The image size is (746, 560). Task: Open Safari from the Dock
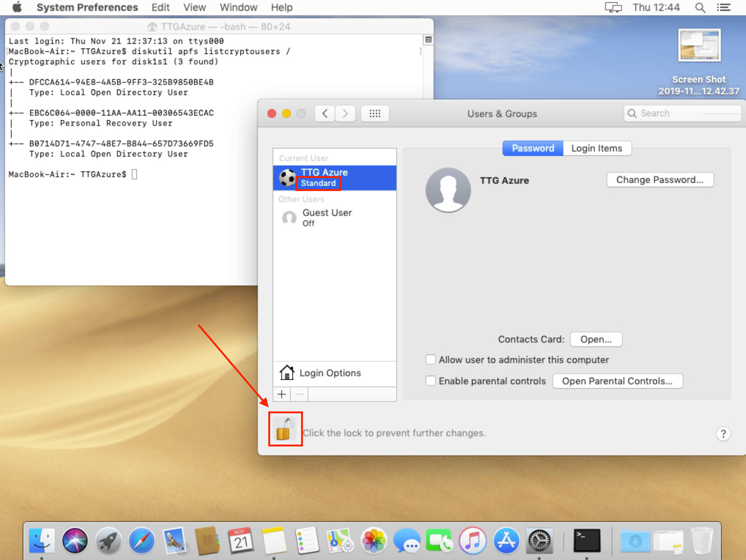[141, 540]
